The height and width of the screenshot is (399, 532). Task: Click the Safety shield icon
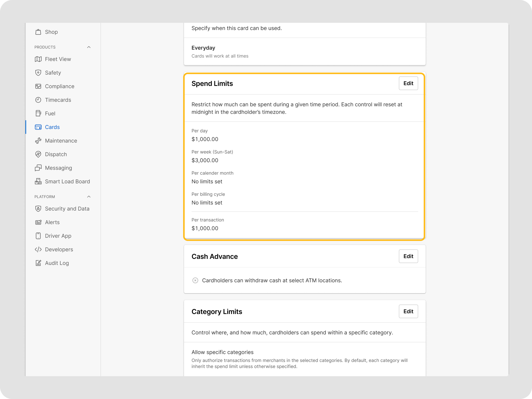[x=39, y=73]
